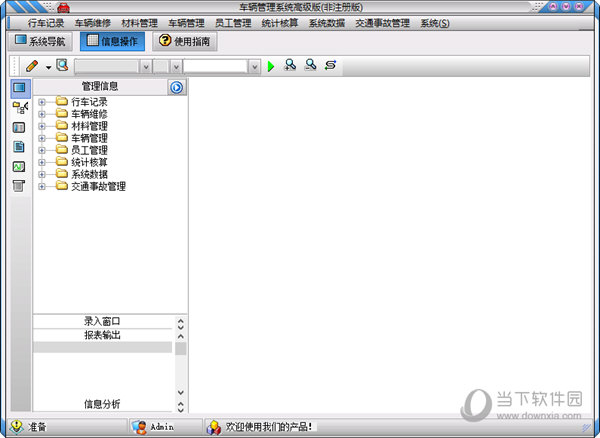600x438 pixels.
Task: Open the 车辆维修 menu
Action: [93, 23]
